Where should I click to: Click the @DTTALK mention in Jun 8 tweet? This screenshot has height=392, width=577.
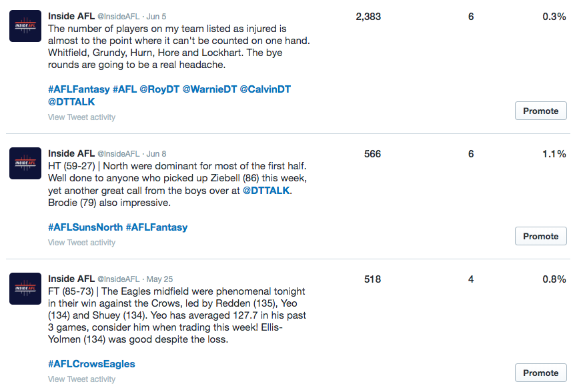(x=267, y=190)
